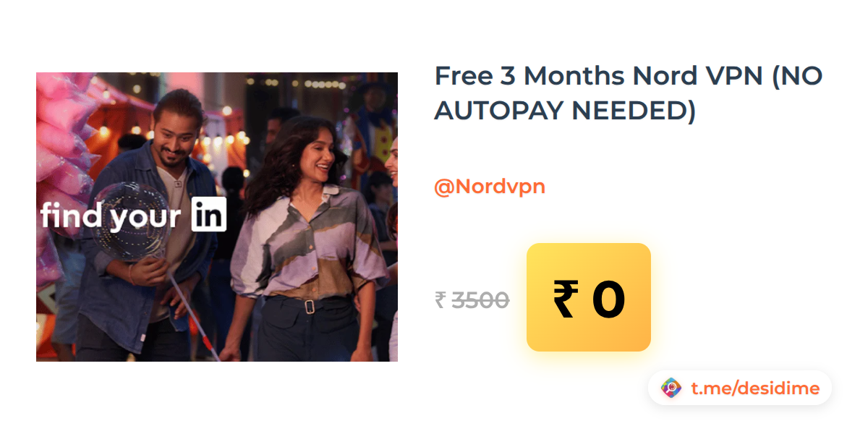This screenshot has width=868, height=434.
Task: Click the yellow ₹ 0 price badge
Action: coord(589,297)
